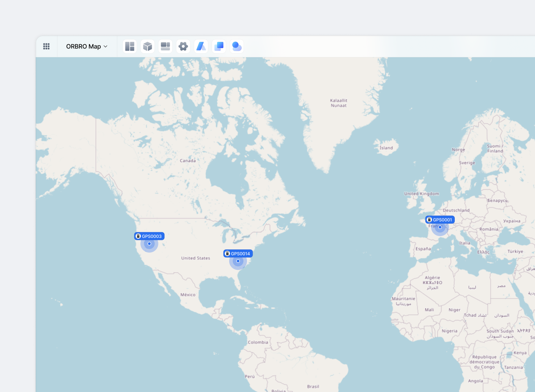This screenshot has height=392, width=535.
Task: Click the United States map label
Action: click(196, 258)
